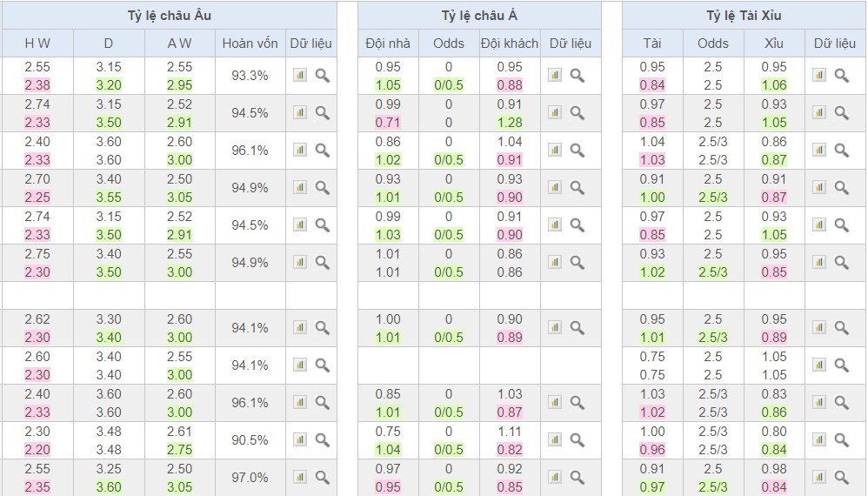Open chart icon in the 90.5% payout row
The image size is (868, 496).
(x=300, y=439)
